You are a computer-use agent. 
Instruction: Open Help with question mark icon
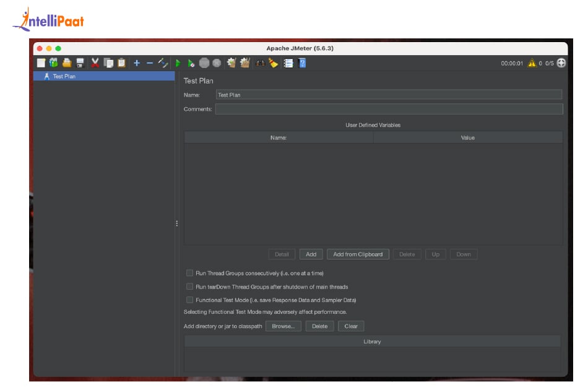click(x=302, y=63)
